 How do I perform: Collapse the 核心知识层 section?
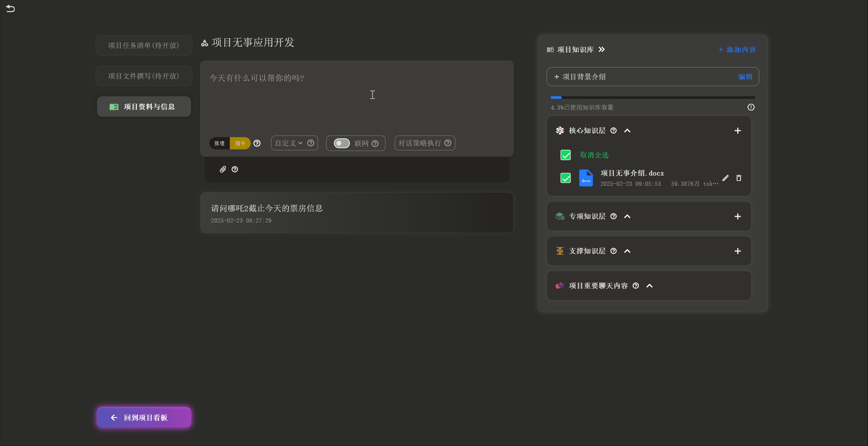[627, 131]
